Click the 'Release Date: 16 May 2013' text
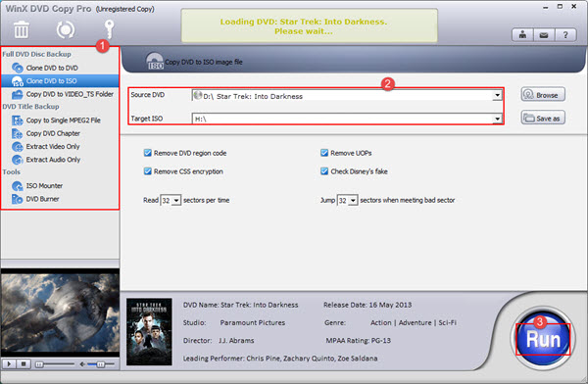This screenshot has height=384, width=588. pos(367,305)
